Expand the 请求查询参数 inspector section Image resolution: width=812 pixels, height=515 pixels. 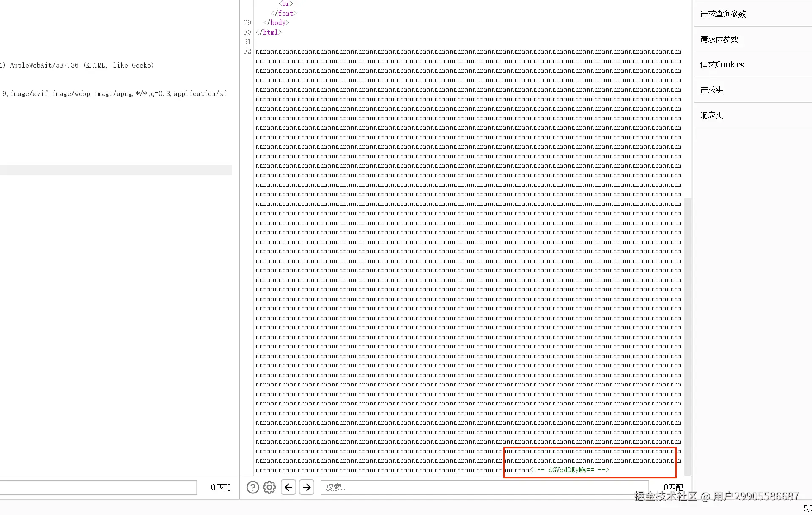coord(723,14)
